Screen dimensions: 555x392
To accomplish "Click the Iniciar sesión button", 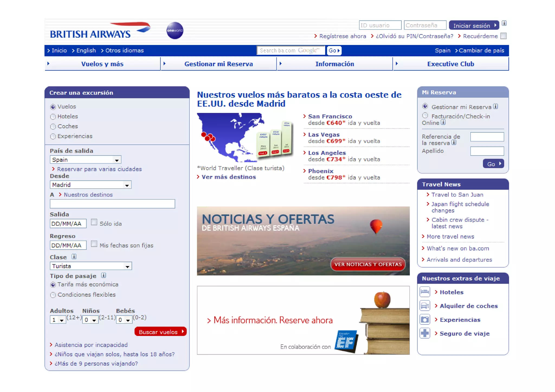I will click(x=474, y=25).
